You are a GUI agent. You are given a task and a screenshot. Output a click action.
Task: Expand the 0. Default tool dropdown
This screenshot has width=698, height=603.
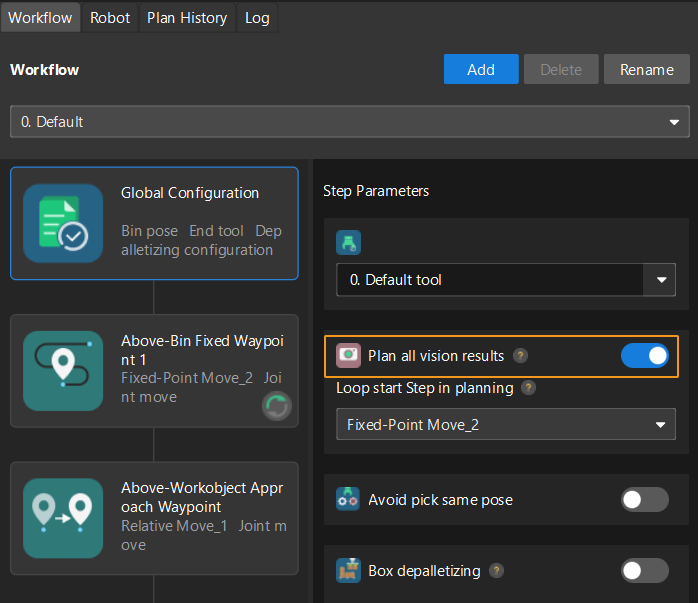505,280
